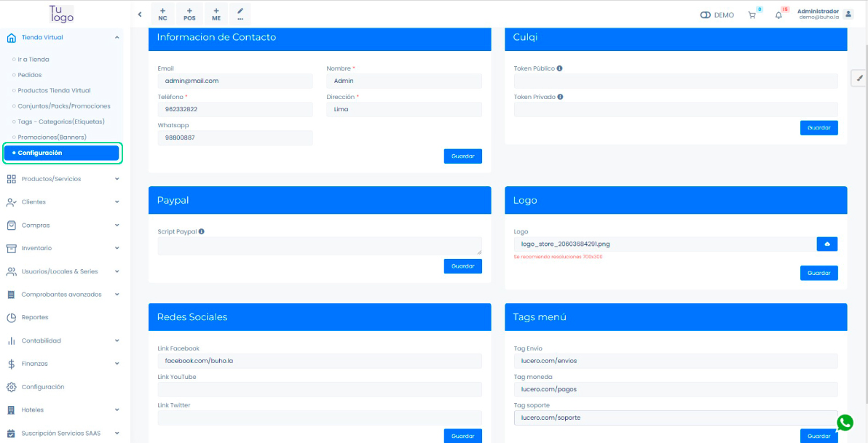
Task: Click Guardar in the Culqi panel
Action: pos(818,128)
